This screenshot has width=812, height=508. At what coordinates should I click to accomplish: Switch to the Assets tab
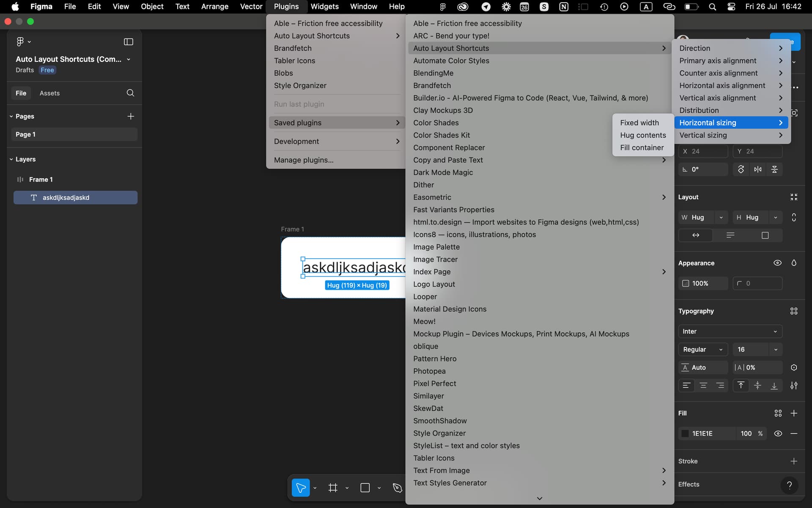tap(49, 93)
